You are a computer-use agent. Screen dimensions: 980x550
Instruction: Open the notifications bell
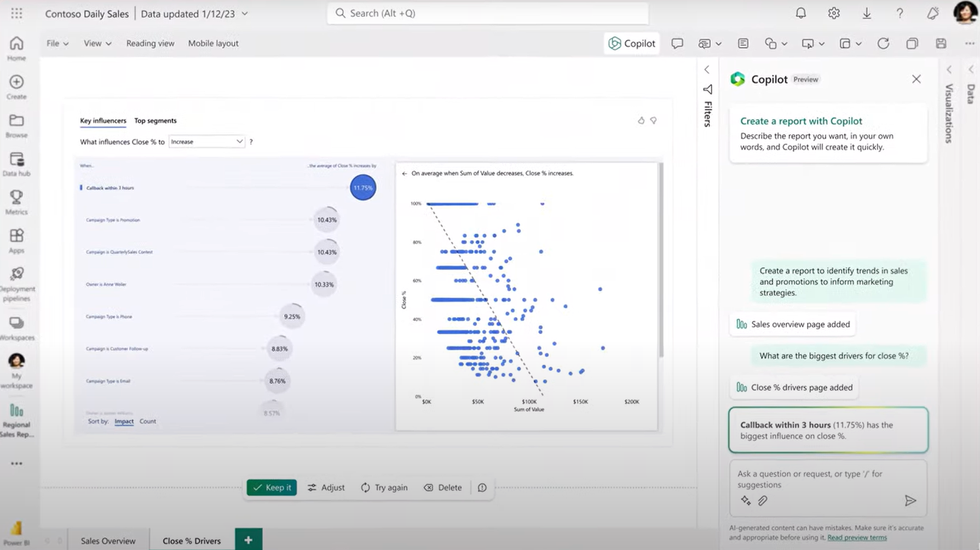coord(800,13)
